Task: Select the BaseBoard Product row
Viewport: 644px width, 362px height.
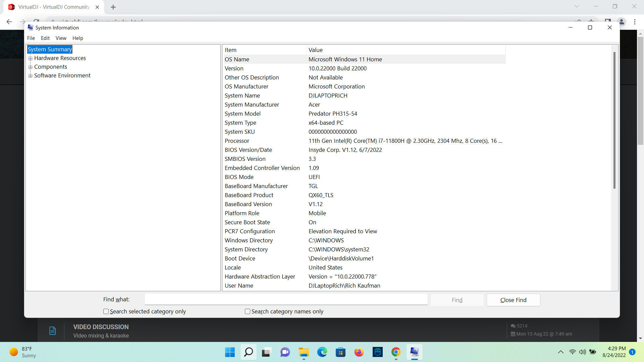Action: (x=365, y=195)
